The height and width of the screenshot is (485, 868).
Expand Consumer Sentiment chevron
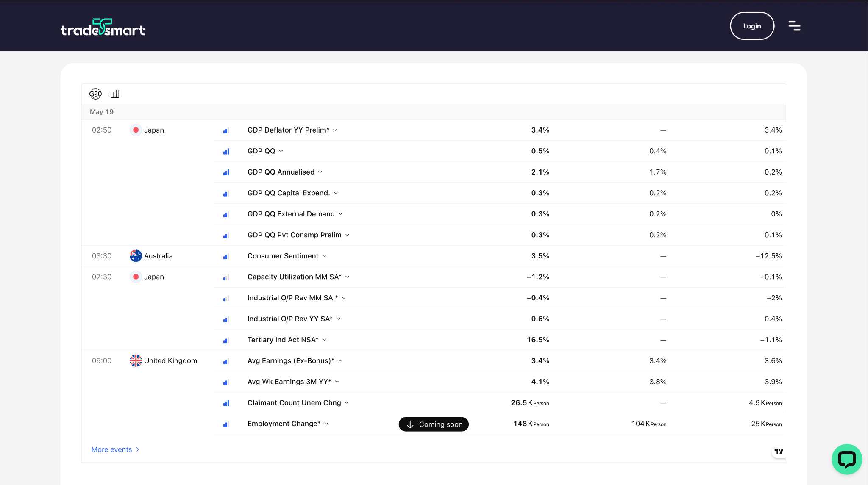[x=324, y=256]
